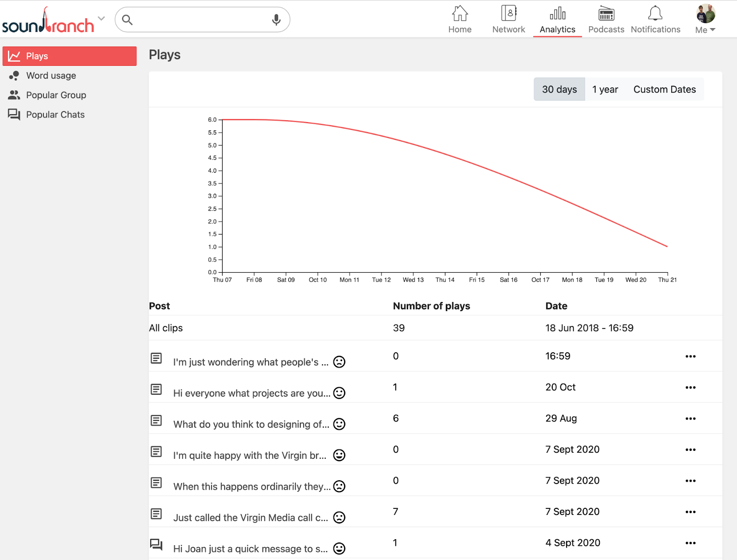Image resolution: width=737 pixels, height=560 pixels.
Task: Click the Thu 21 endpoint of the plays line
Action: 667,246
